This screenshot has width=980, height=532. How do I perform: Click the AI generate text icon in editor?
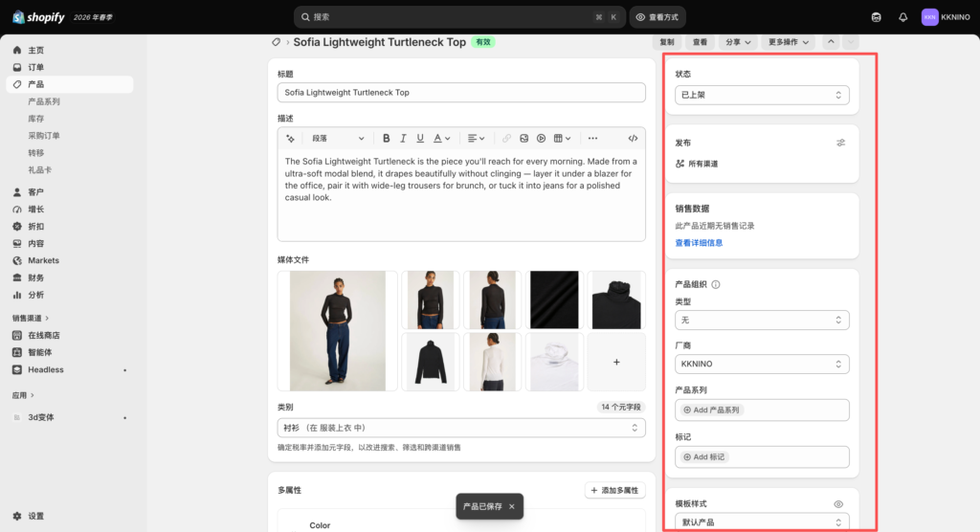pos(291,138)
